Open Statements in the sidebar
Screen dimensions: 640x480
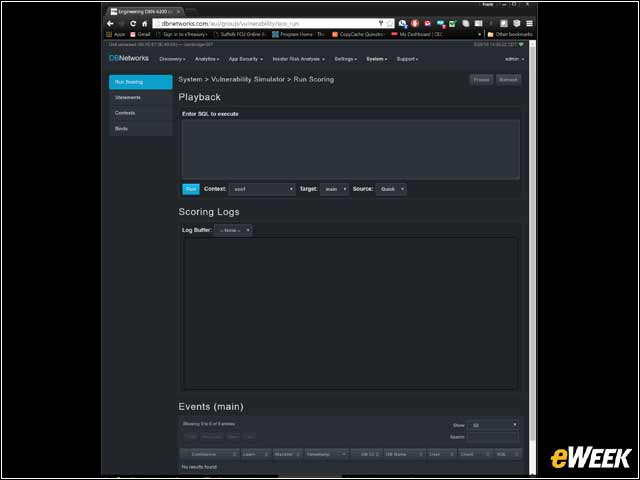[x=141, y=98]
